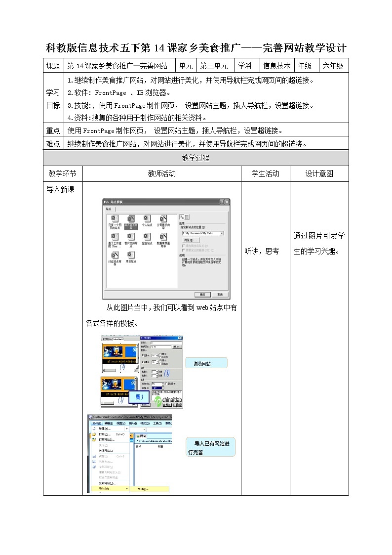The height and width of the screenshot is (555, 392).
Task: Click the help question mark in the Web 站点模板 dialog
Action: (222, 202)
